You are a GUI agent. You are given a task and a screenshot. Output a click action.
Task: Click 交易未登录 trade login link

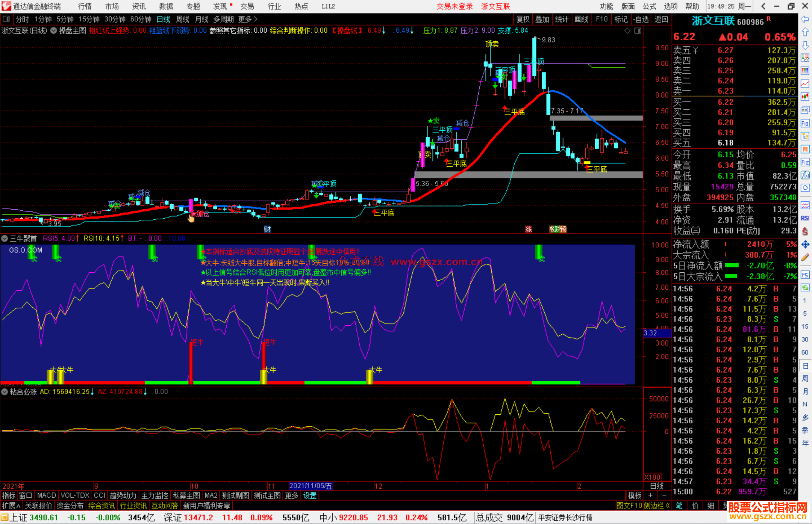[454, 6]
